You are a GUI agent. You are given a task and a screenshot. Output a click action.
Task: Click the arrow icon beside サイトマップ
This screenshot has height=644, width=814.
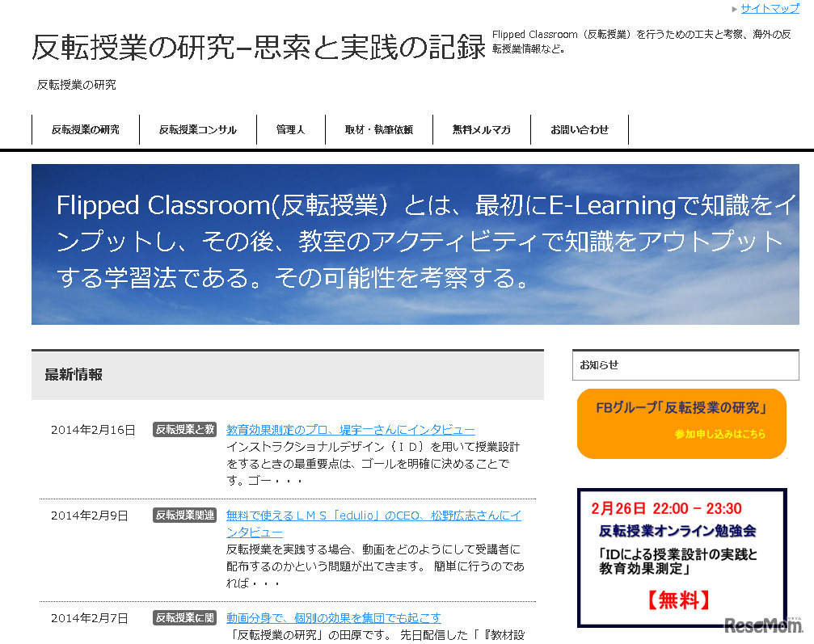[734, 9]
